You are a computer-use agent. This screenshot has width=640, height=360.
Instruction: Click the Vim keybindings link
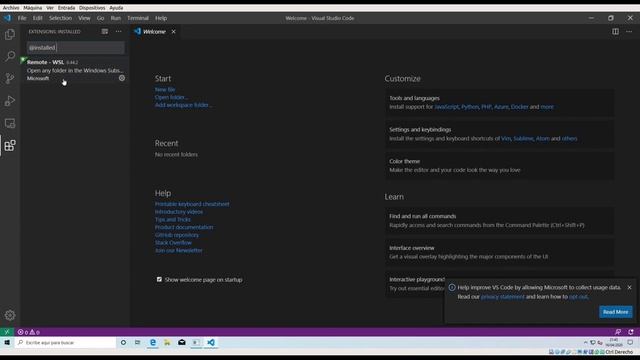click(506, 139)
